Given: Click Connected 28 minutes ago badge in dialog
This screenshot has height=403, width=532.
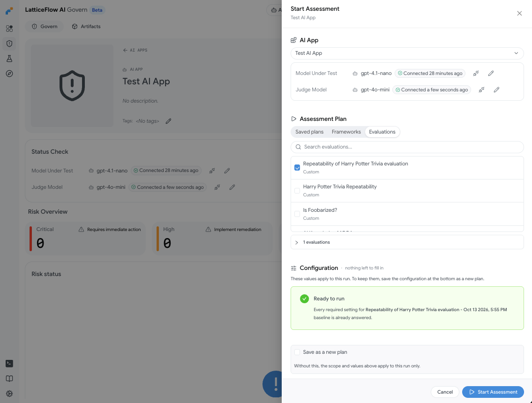Looking at the screenshot, I should click(x=430, y=73).
